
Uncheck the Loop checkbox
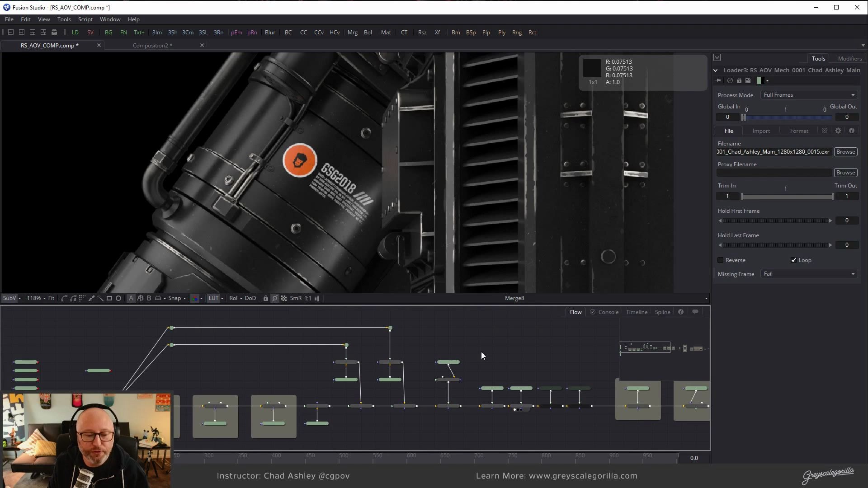(x=793, y=260)
